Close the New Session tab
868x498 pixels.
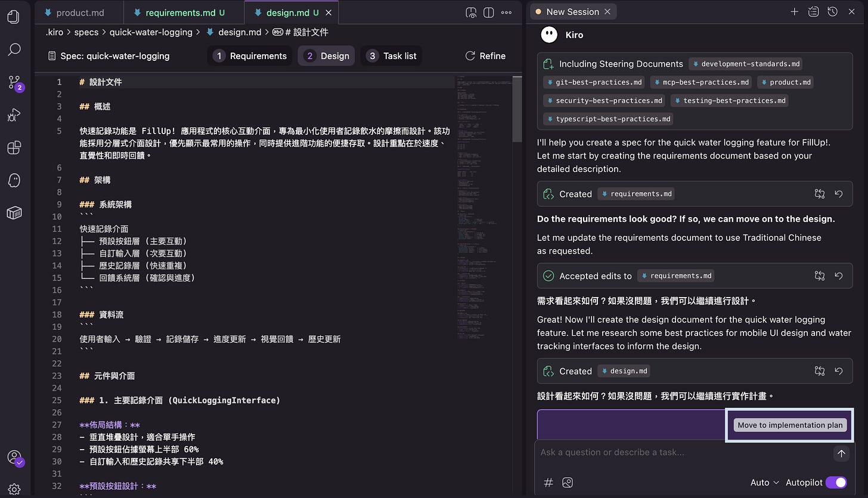607,11
